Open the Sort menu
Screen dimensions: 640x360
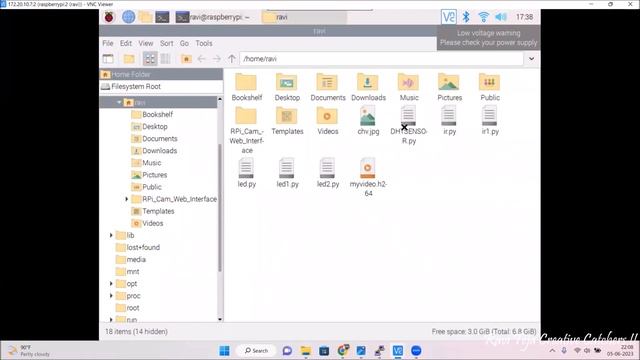click(x=167, y=43)
